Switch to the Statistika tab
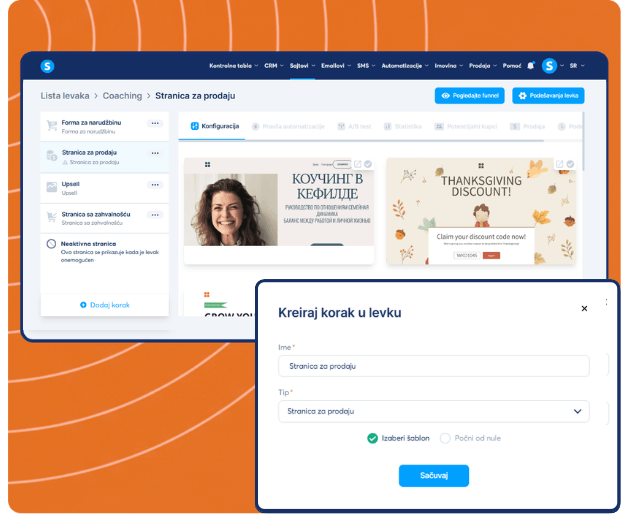 tap(403, 127)
